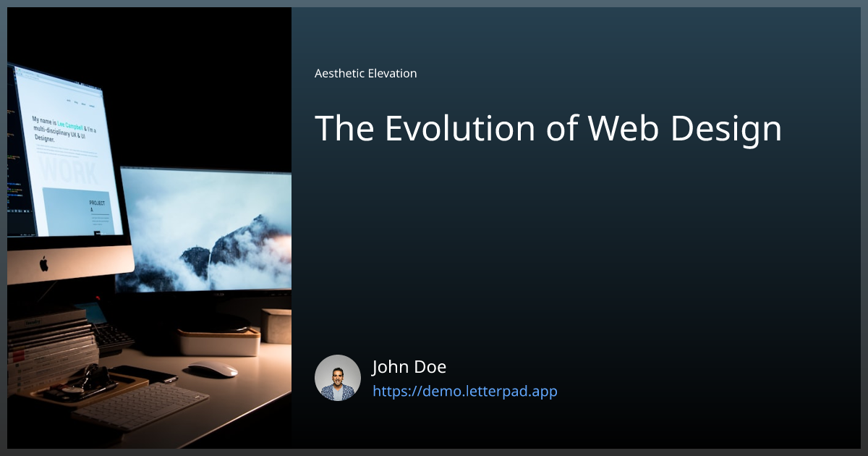The height and width of the screenshot is (456, 868).
Task: Select the 'contact' nav item on the portfolio
Action: click(x=92, y=106)
